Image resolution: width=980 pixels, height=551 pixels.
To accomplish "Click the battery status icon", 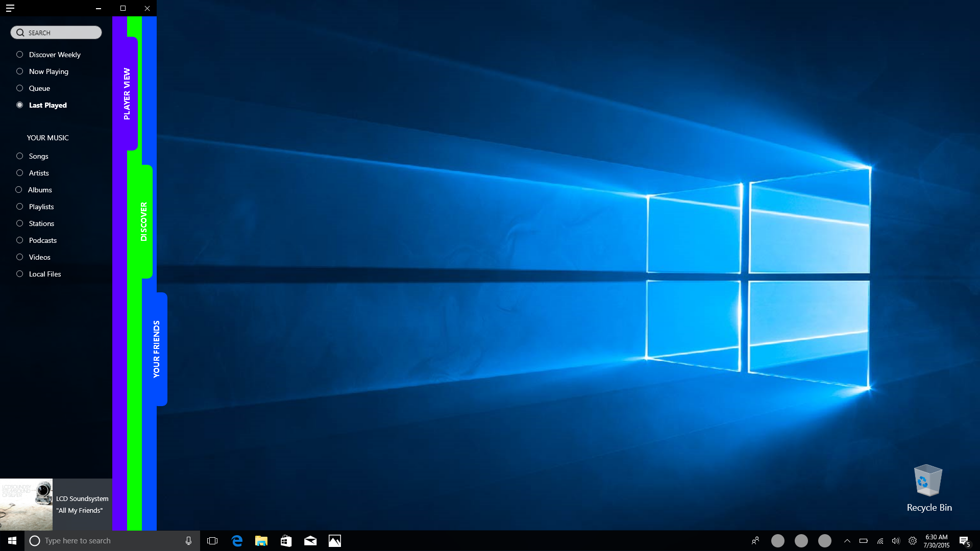I will [864, 541].
